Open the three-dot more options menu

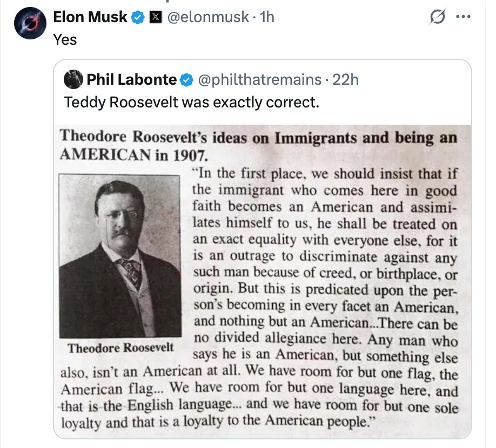(464, 16)
